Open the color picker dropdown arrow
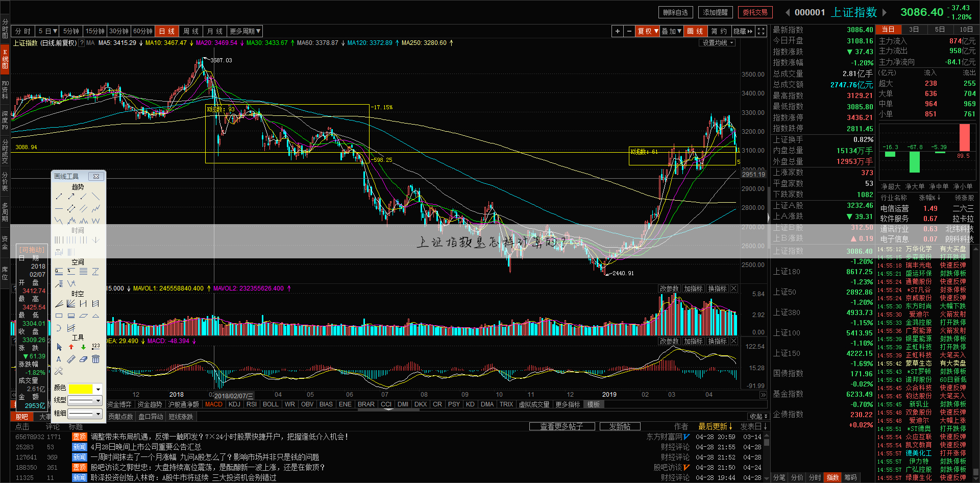Screen dimensions: 980x483 pos(99,389)
